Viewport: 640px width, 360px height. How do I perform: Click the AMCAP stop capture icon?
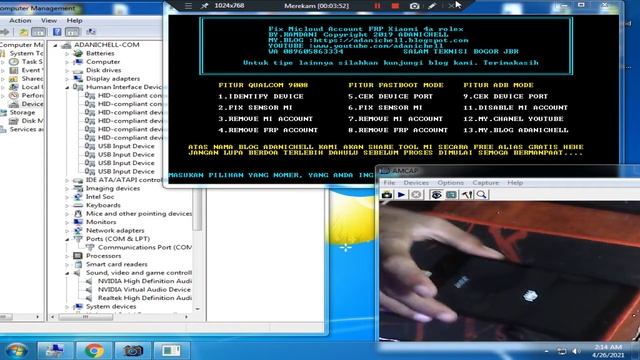coord(416,195)
